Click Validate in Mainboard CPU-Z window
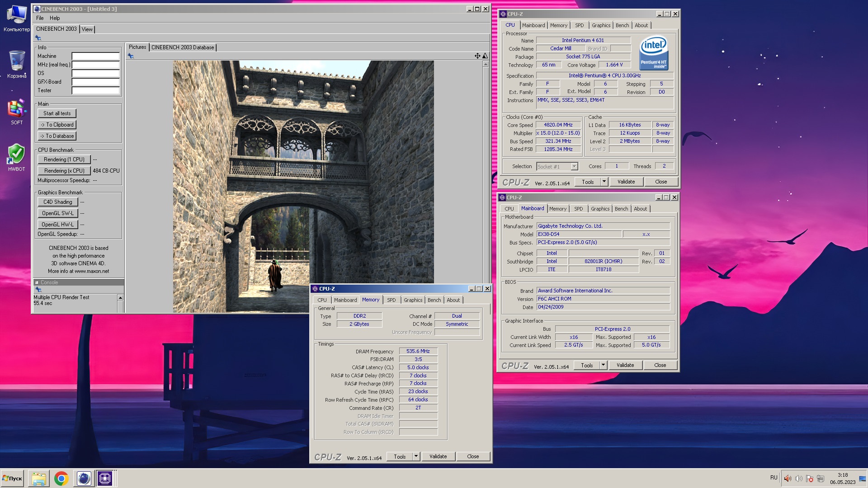Screen dimensions: 868x488 click(625, 365)
